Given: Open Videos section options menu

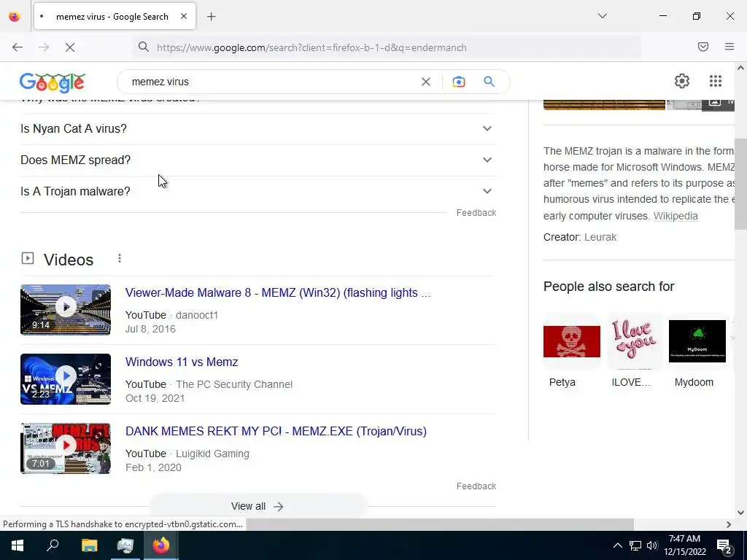Looking at the screenshot, I should 120,258.
